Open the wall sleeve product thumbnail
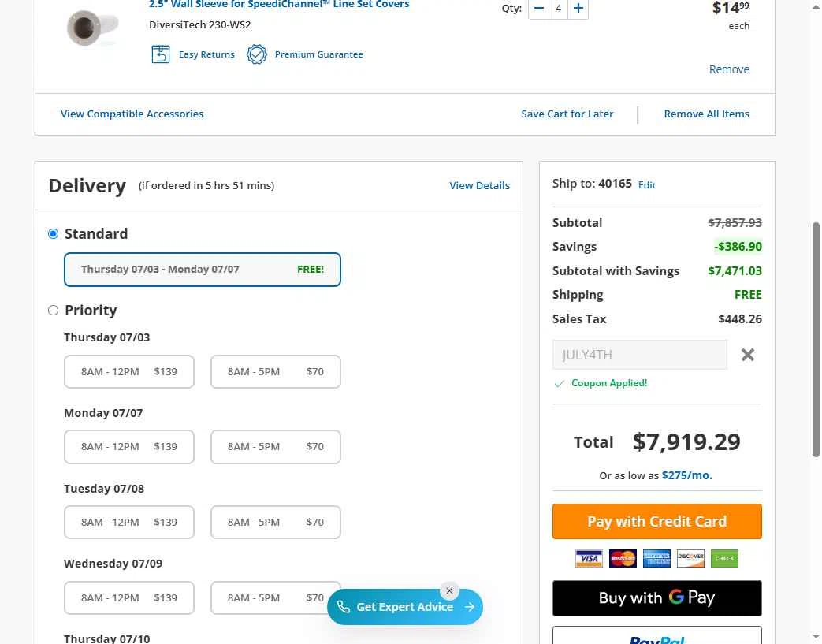822x644 pixels. pyautogui.click(x=92, y=28)
